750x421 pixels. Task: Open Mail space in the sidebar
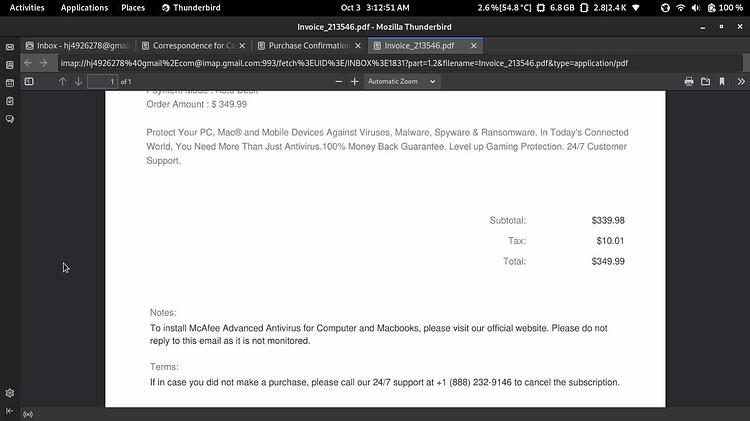pyautogui.click(x=10, y=47)
